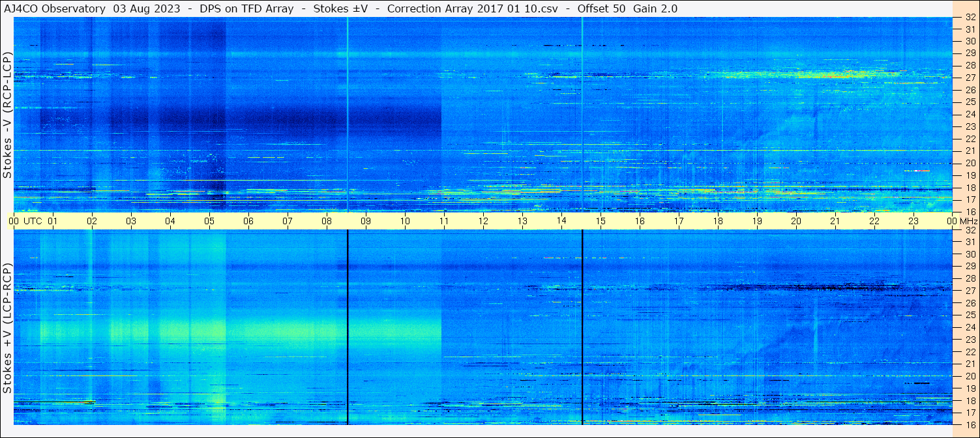Click the Offset 50 Gain 2.0 text
The image size is (980, 438).
(627, 8)
